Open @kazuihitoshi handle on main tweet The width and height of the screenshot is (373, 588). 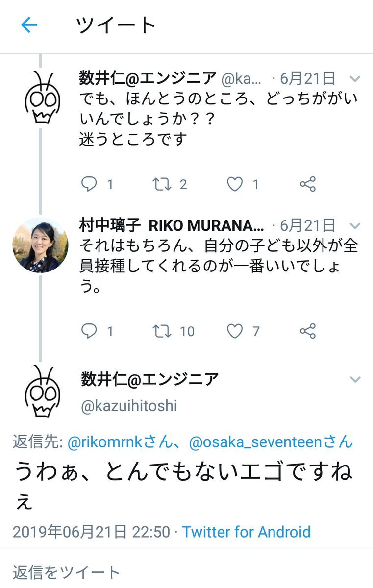[x=129, y=406]
